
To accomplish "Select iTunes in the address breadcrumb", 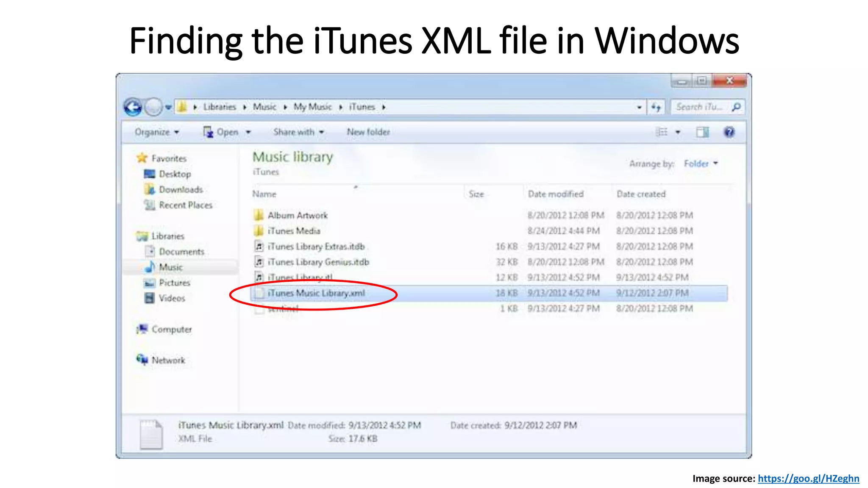I will coord(362,107).
